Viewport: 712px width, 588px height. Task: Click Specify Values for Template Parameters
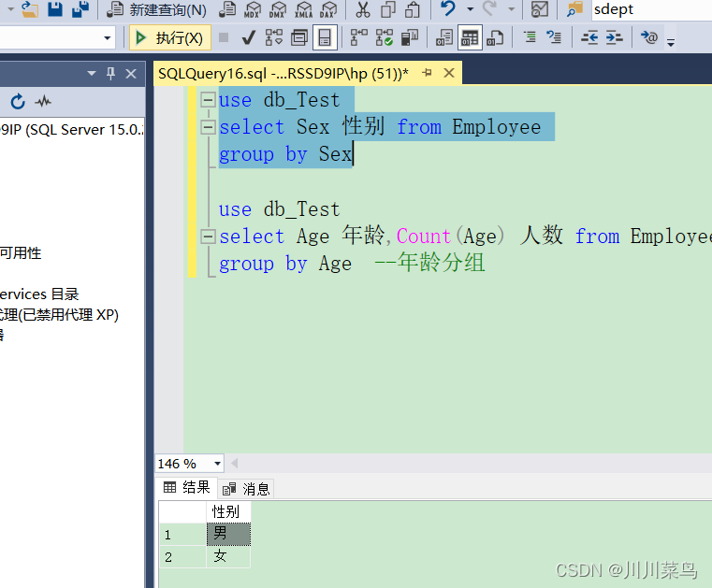pos(649,37)
